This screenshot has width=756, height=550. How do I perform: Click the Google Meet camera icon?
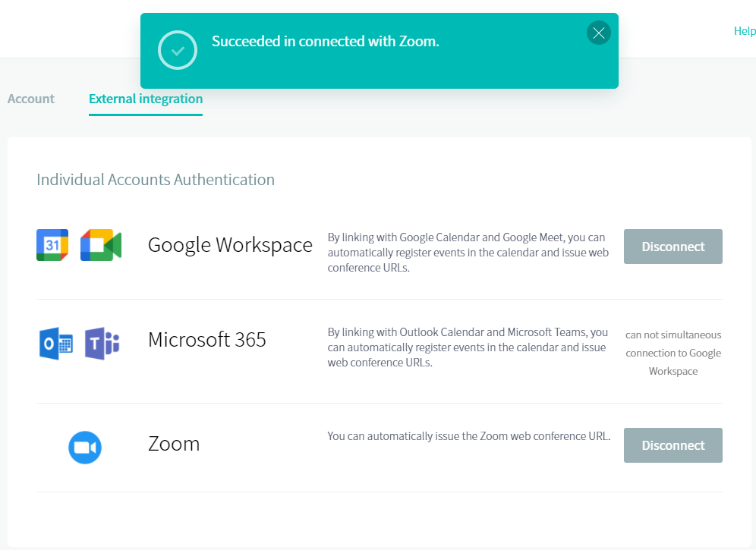pyautogui.click(x=101, y=245)
